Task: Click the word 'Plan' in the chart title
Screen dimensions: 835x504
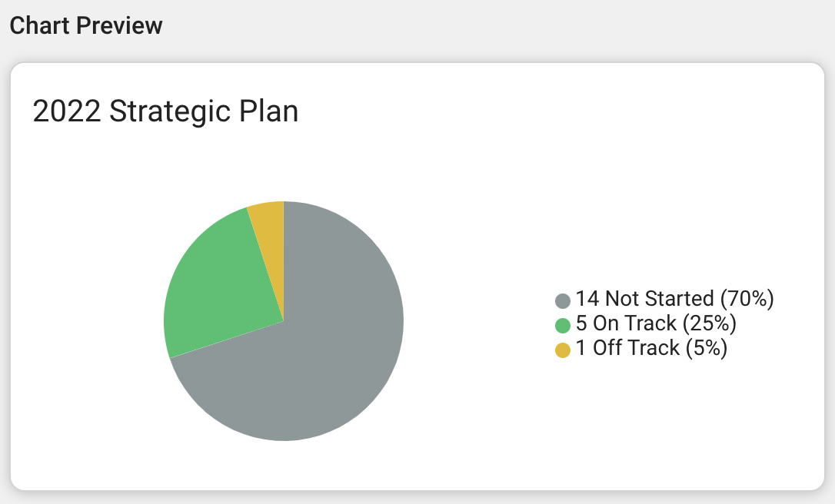Action: click(x=268, y=111)
